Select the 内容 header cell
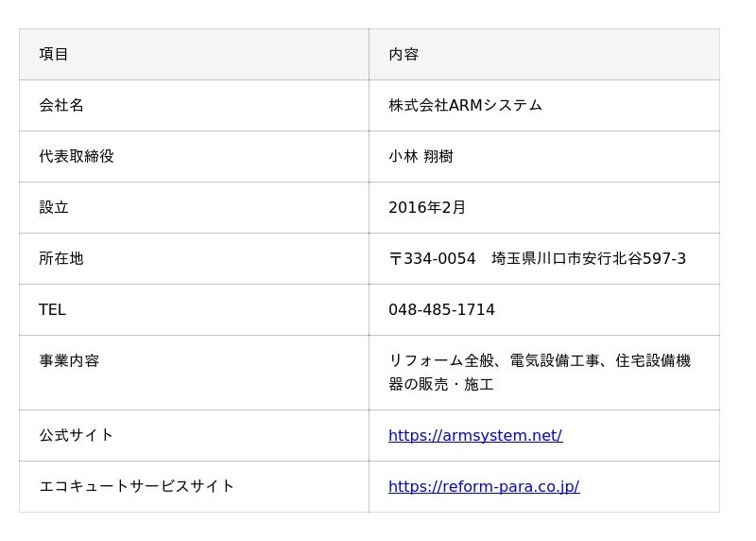 [544, 55]
